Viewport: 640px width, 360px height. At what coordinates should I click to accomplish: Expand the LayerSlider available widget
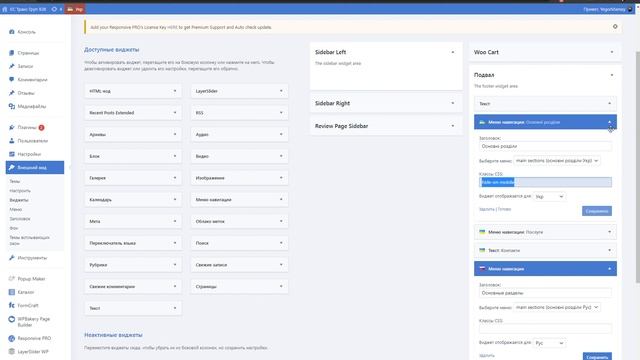point(281,91)
